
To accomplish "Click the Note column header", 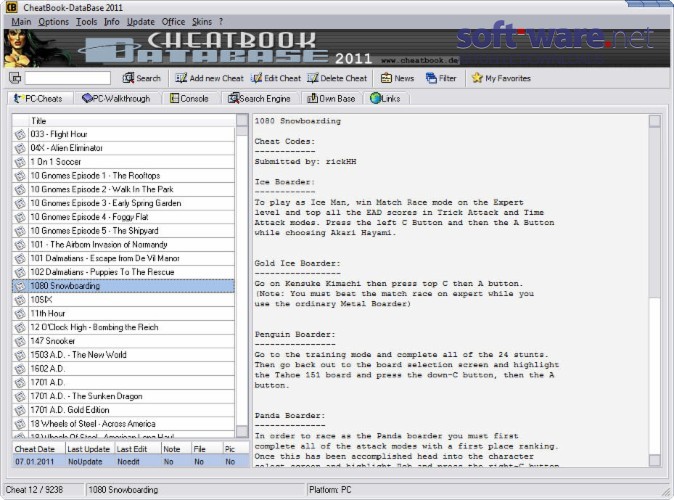I will [x=176, y=449].
